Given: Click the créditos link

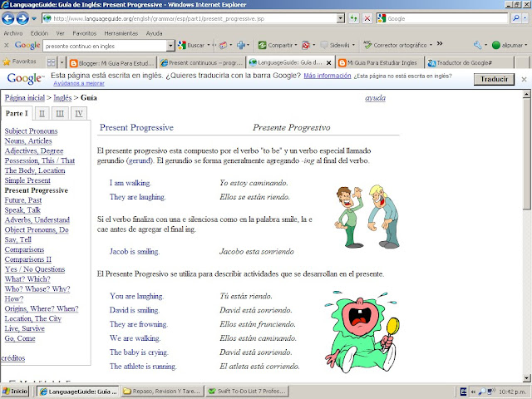Looking at the screenshot, I should click(x=13, y=358).
